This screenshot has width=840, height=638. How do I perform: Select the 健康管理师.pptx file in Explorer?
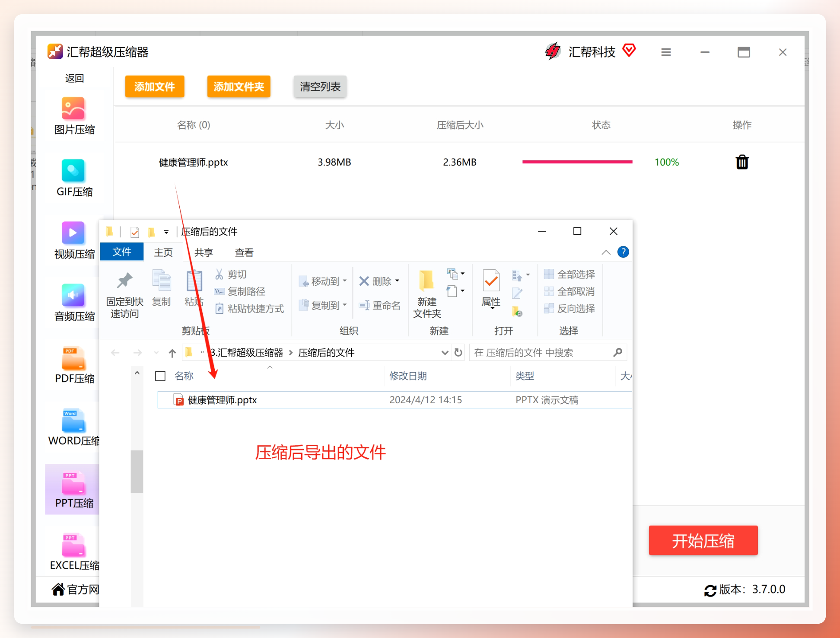tap(394, 400)
